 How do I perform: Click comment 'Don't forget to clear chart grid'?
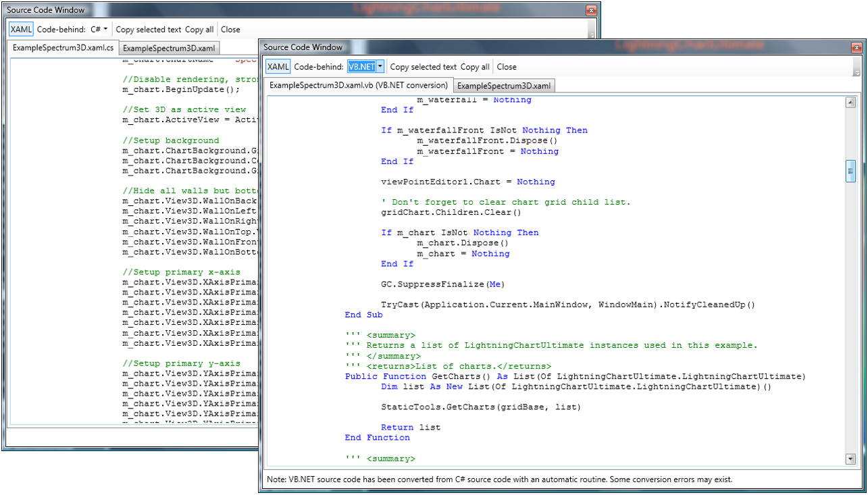click(505, 202)
